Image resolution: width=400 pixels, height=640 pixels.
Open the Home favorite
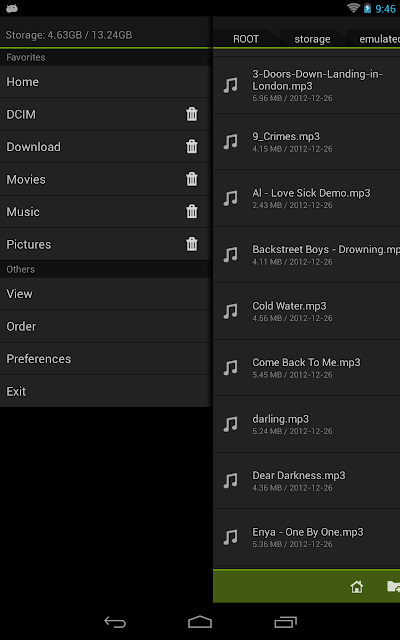[x=105, y=82]
